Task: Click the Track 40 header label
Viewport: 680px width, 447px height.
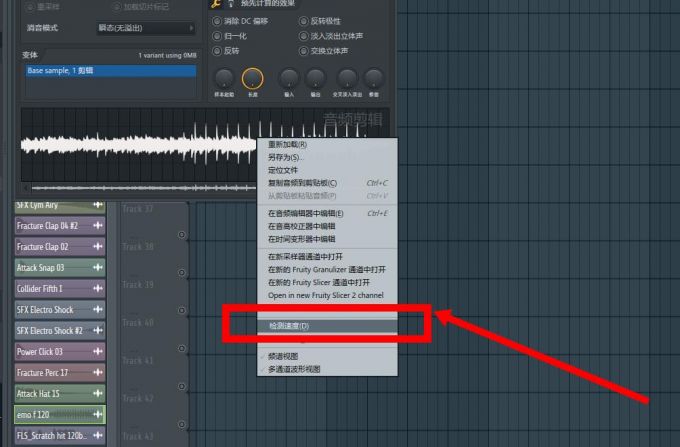Action: 138,323
